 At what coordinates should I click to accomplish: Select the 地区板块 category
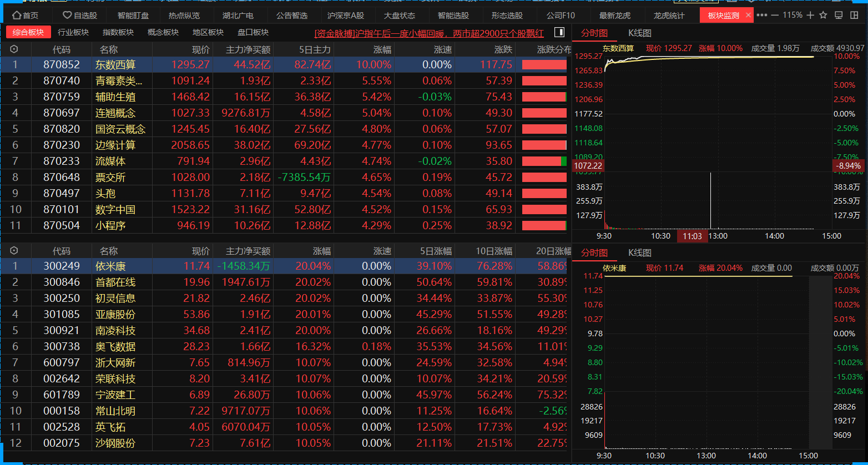tap(208, 32)
